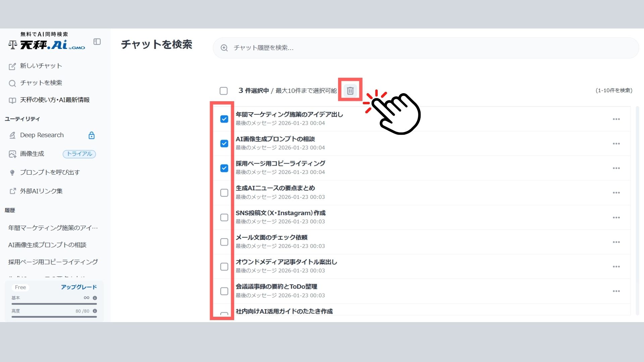
Task: Check the 生成AIニュースの要点まとめ checkbox
Action: 224,193
